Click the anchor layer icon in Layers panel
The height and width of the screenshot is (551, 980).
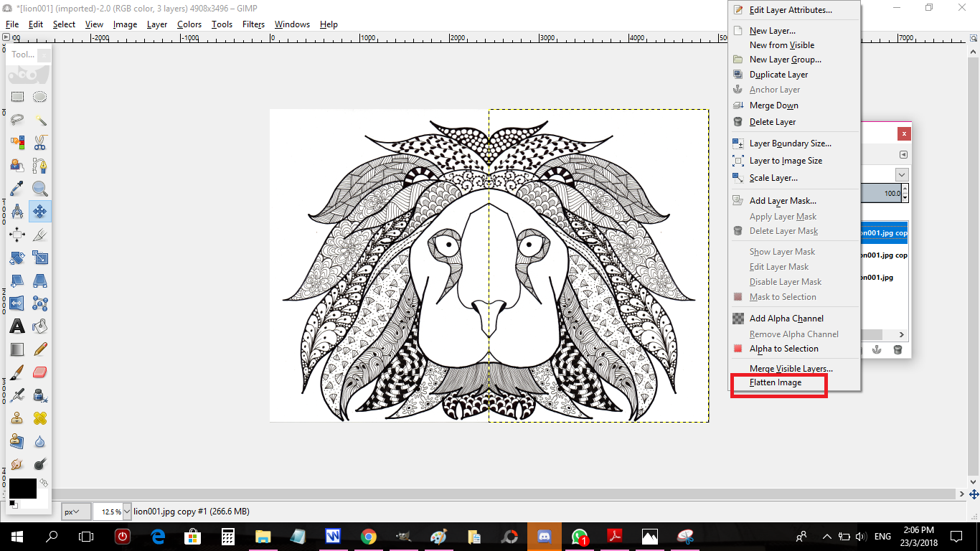coord(876,349)
